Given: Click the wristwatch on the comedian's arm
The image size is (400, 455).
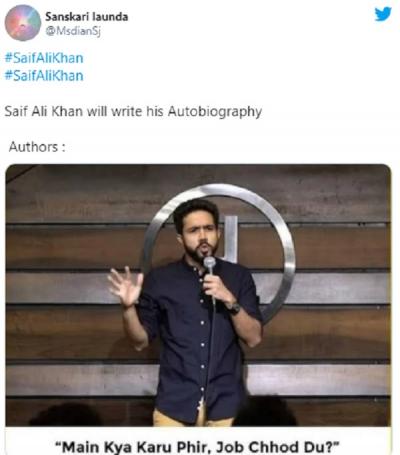Looking at the screenshot, I should coord(233,308).
